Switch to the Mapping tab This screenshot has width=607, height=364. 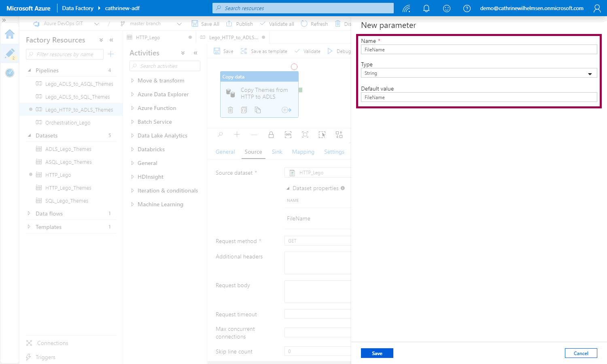point(303,152)
